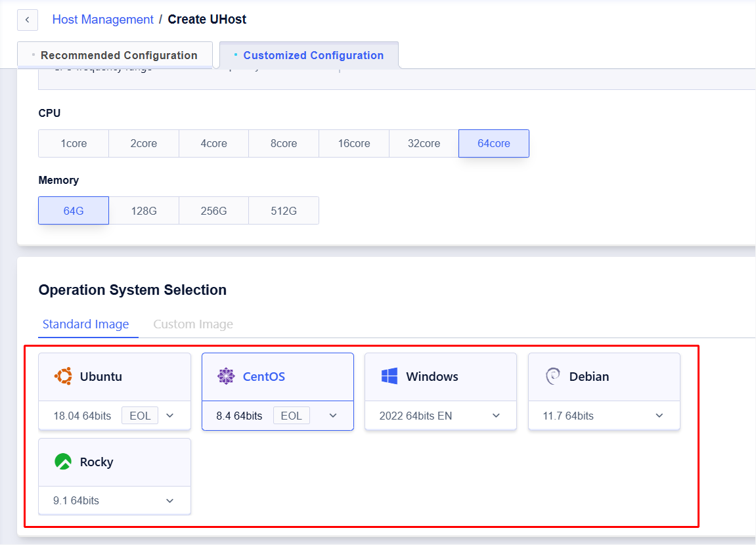Open the Standard Image tab
756x545 pixels.
(86, 324)
